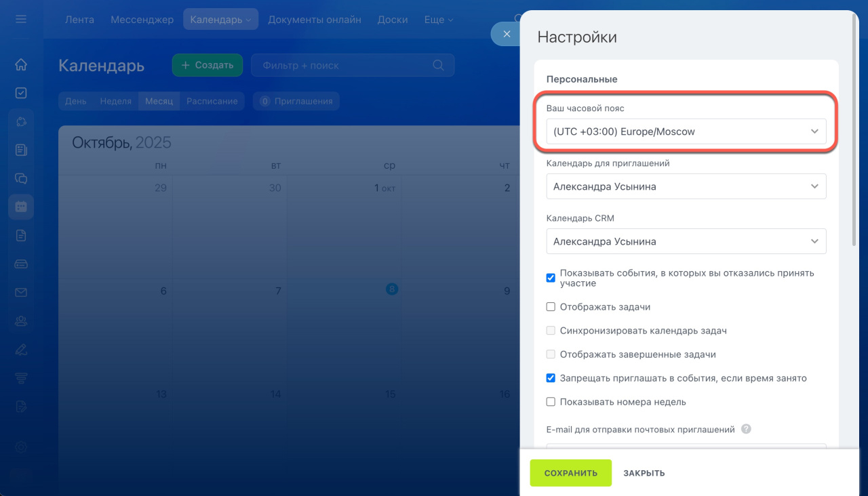Click the 'Закрыть' button
The height and width of the screenshot is (496, 868).
(x=644, y=473)
